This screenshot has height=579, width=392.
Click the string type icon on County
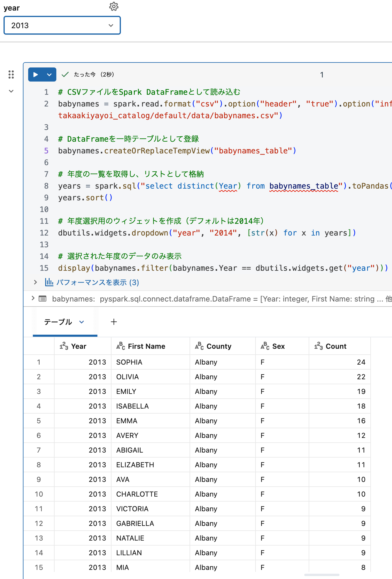[199, 346]
